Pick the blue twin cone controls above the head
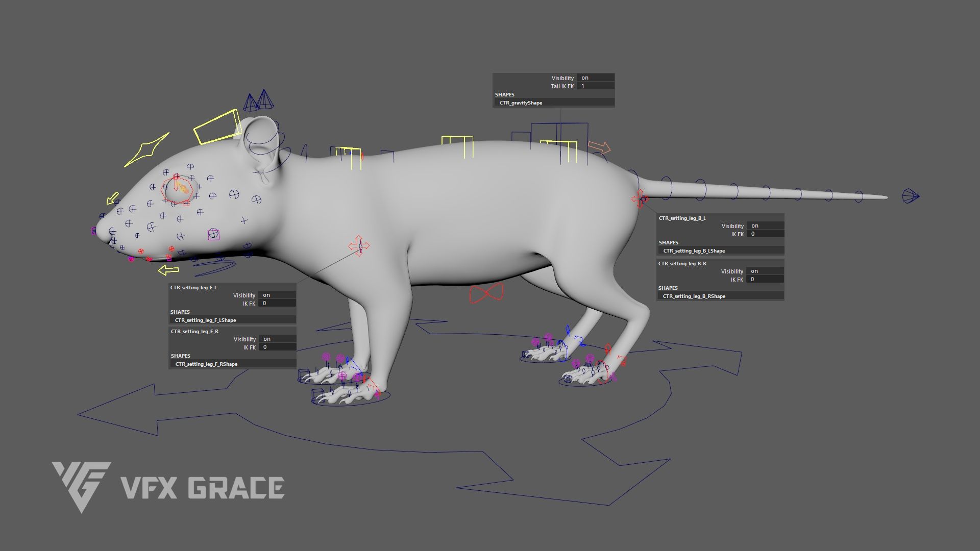Viewport: 980px width, 551px height. point(259,101)
